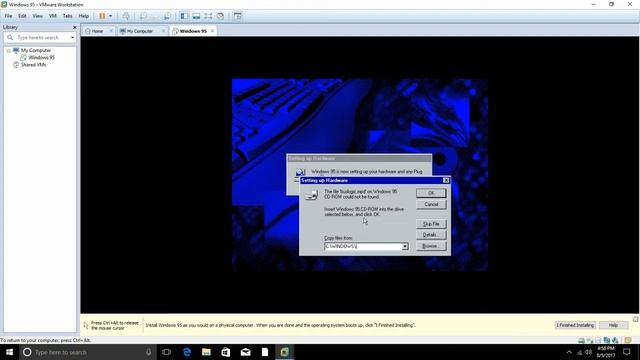
Task: Click the Windows taskbar search box
Action: coord(88,352)
